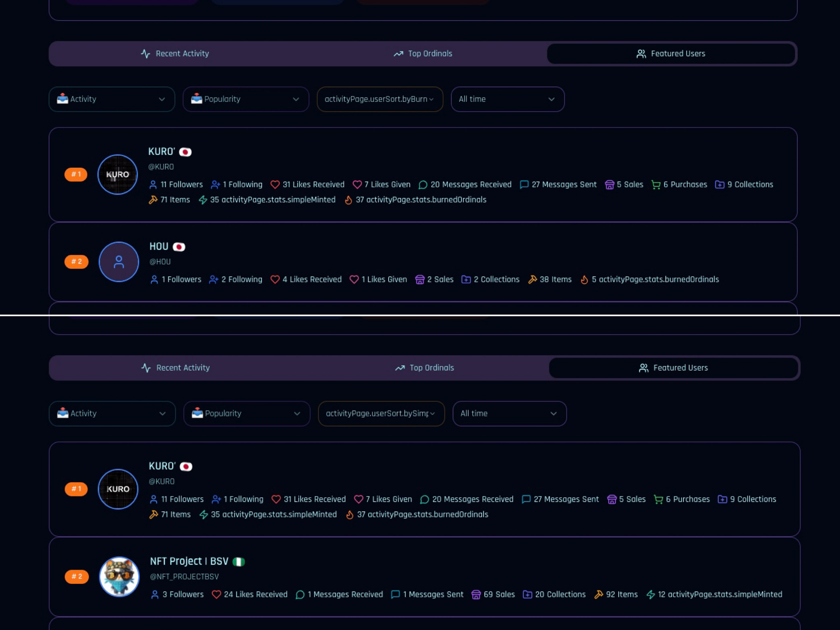Click the NFT Project | BSV cat avatar
Image resolution: width=840 pixels, height=630 pixels.
pyautogui.click(x=119, y=576)
